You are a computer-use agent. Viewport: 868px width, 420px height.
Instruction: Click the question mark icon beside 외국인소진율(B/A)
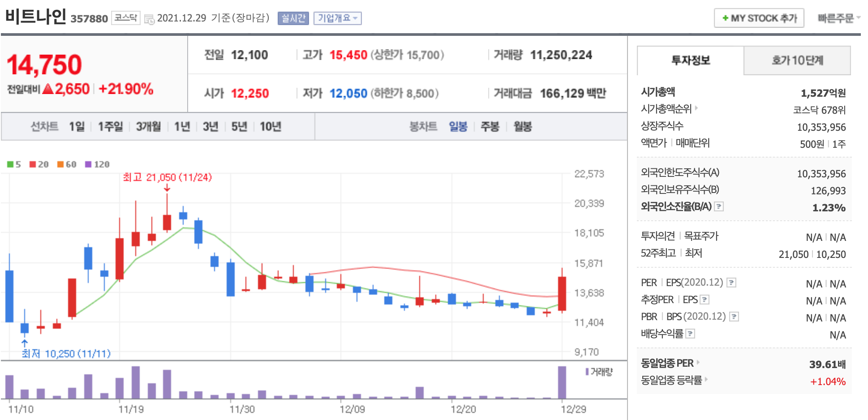point(719,206)
